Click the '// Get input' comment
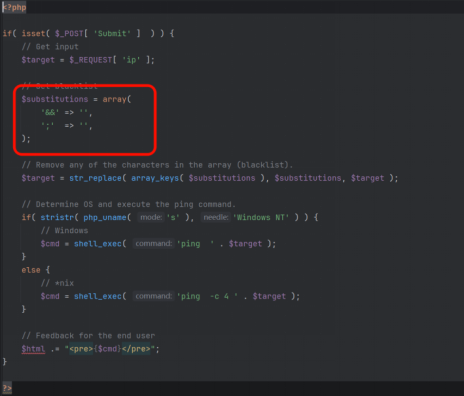 coord(50,47)
